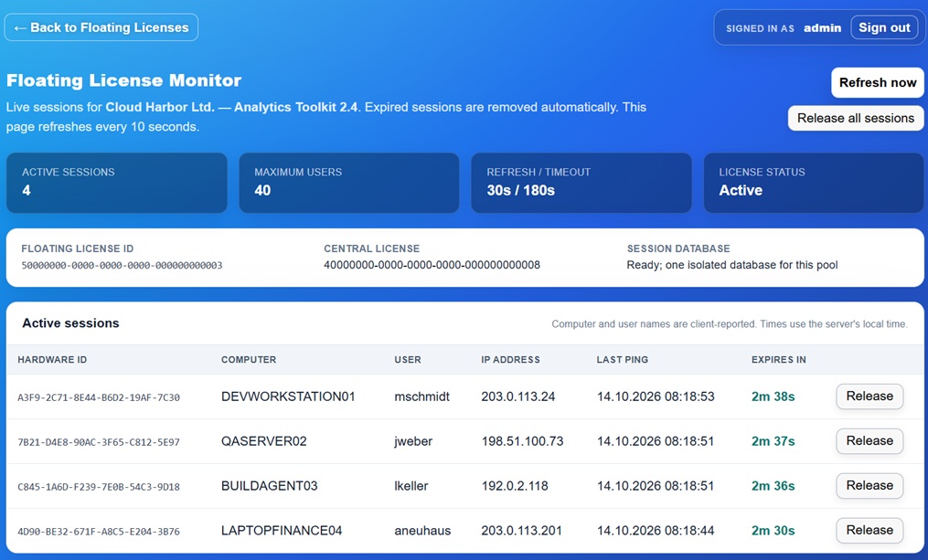Release all sessions
Screen dimensions: 928x560
tap(855, 118)
